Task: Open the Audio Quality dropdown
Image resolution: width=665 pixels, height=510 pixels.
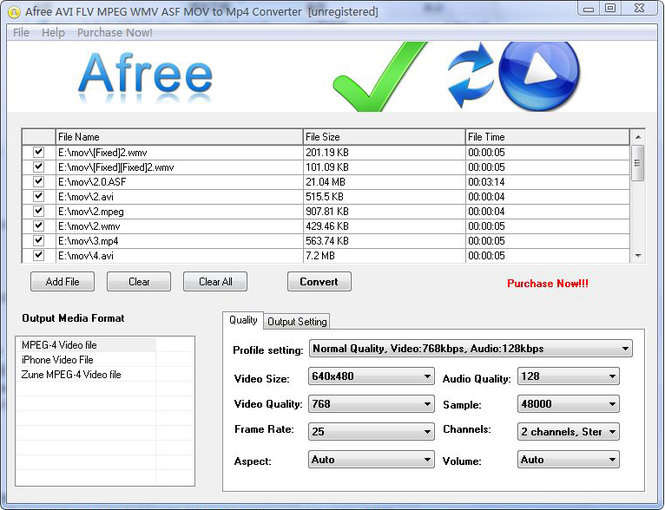Action: (x=568, y=376)
